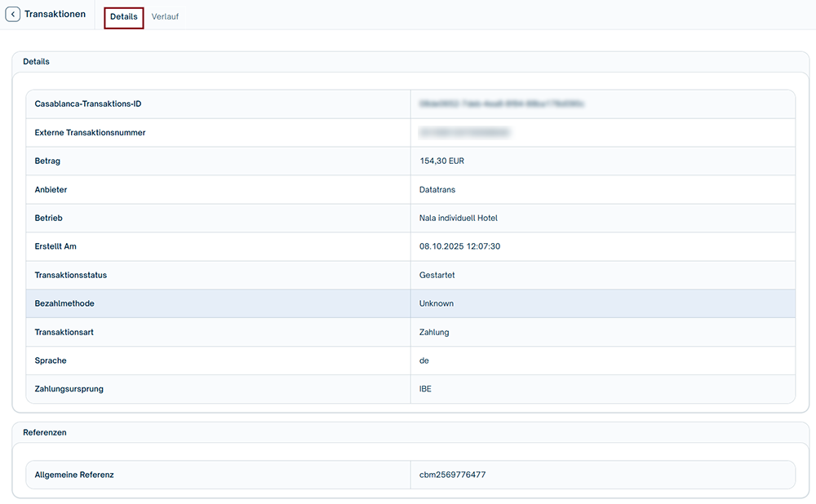Viewport: 816px width, 504px height.
Task: Click the back chevron icon beside Transaktionen
Action: (13, 15)
